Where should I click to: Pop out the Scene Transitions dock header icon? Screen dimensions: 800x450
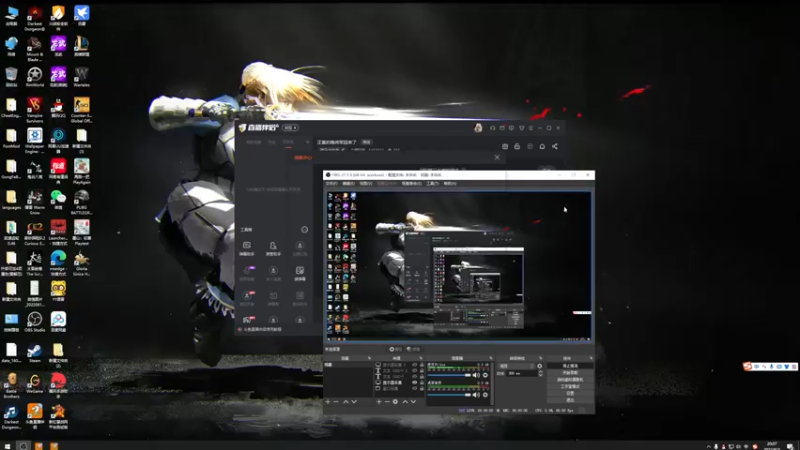(541, 358)
